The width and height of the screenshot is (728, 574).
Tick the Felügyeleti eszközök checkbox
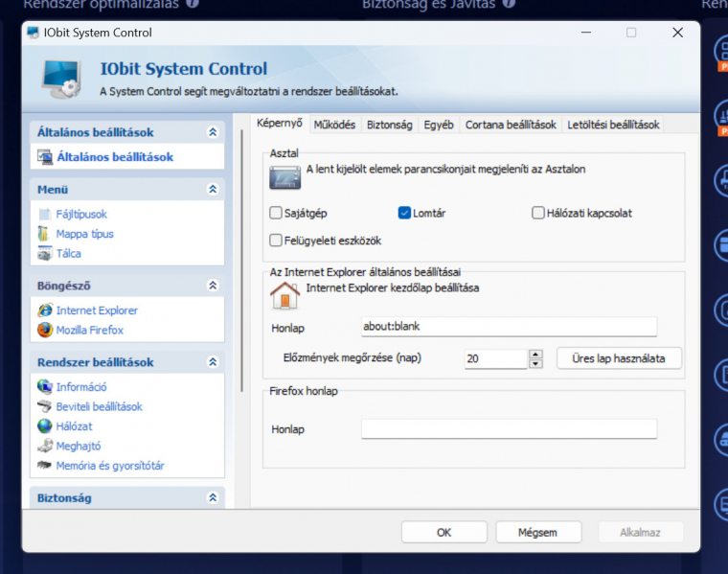coord(276,241)
